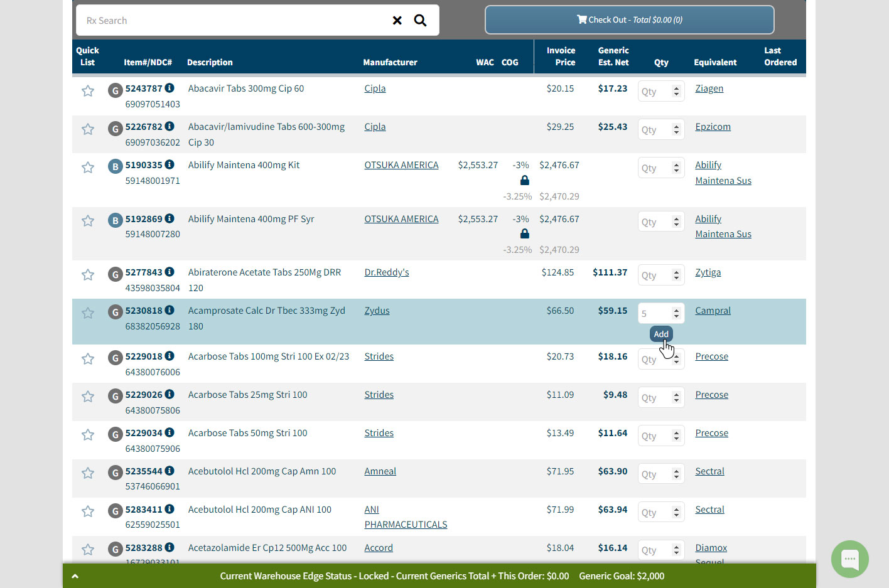Click lock icon in Abilify Maintena PF Syr row

point(525,234)
